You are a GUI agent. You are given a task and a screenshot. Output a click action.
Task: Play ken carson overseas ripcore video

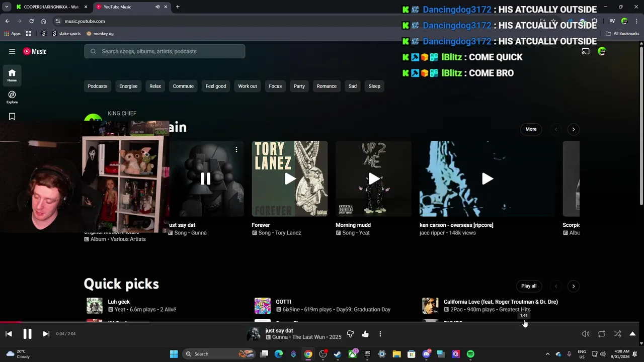pyautogui.click(x=487, y=178)
